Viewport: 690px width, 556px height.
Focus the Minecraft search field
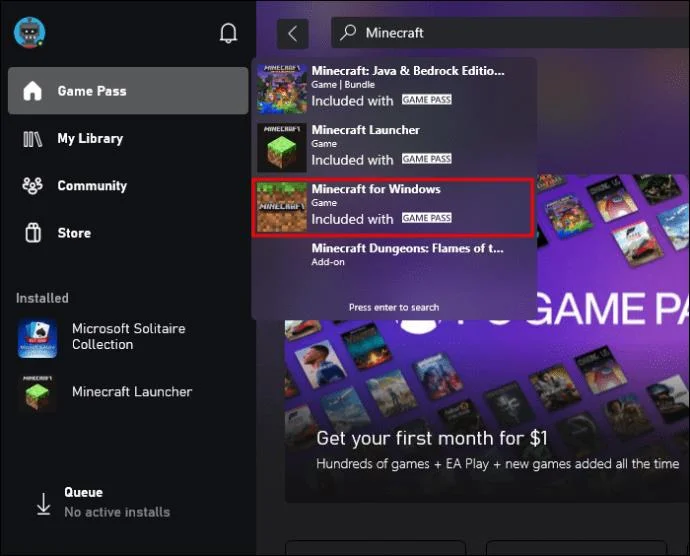pos(510,33)
